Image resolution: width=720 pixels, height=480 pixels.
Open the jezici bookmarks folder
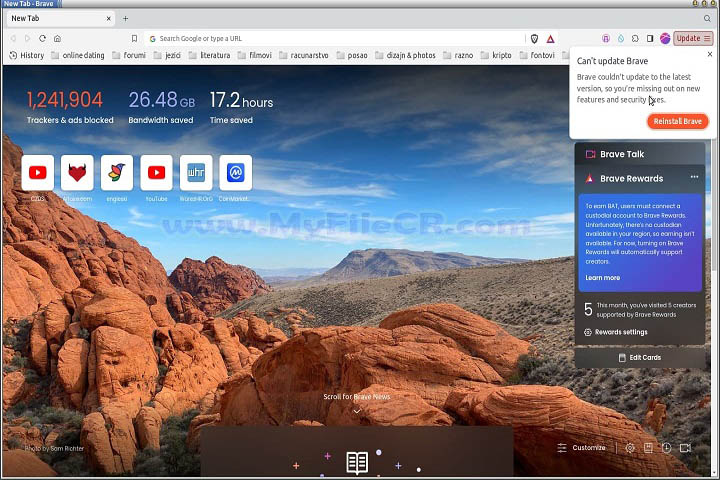click(167, 55)
